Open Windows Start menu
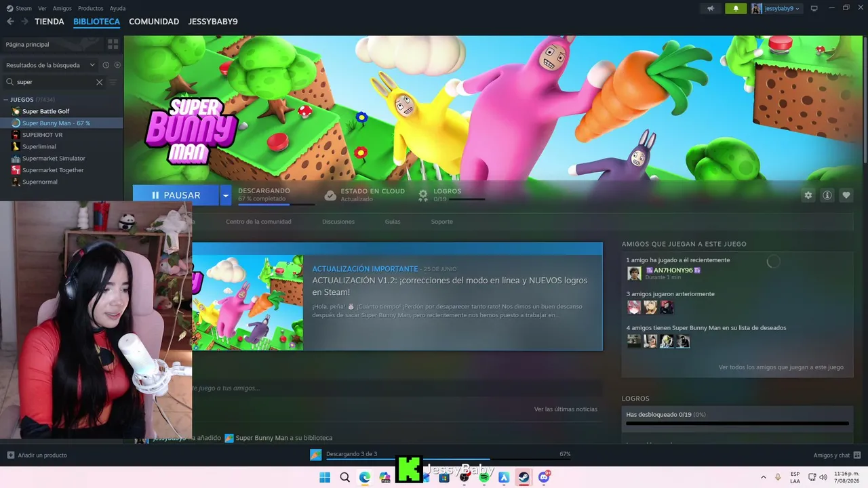868x488 pixels. click(x=325, y=477)
